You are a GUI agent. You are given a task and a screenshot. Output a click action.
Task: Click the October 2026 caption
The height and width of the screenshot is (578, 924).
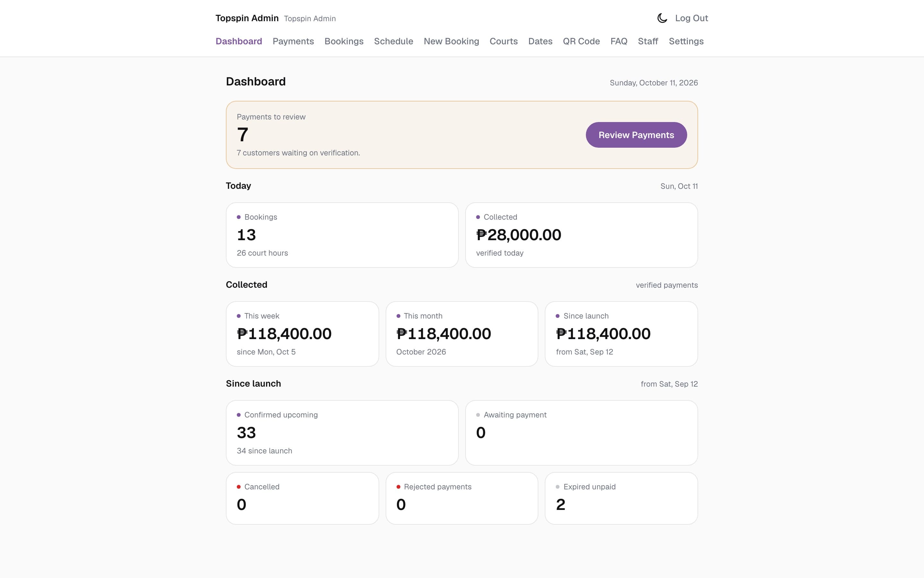tap(421, 352)
